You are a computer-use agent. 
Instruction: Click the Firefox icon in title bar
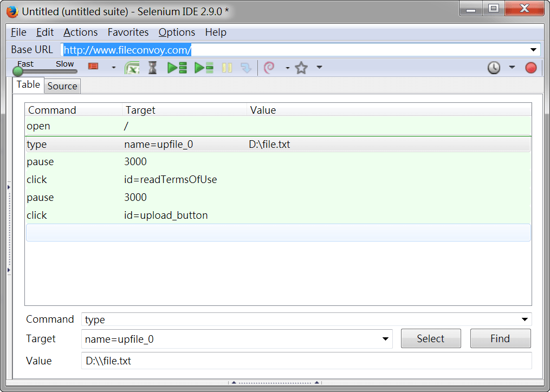click(12, 11)
